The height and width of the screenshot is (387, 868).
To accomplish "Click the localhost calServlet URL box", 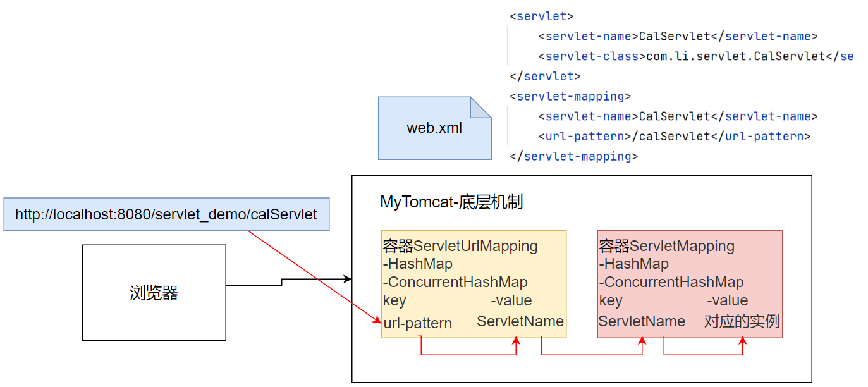I will coord(166,214).
